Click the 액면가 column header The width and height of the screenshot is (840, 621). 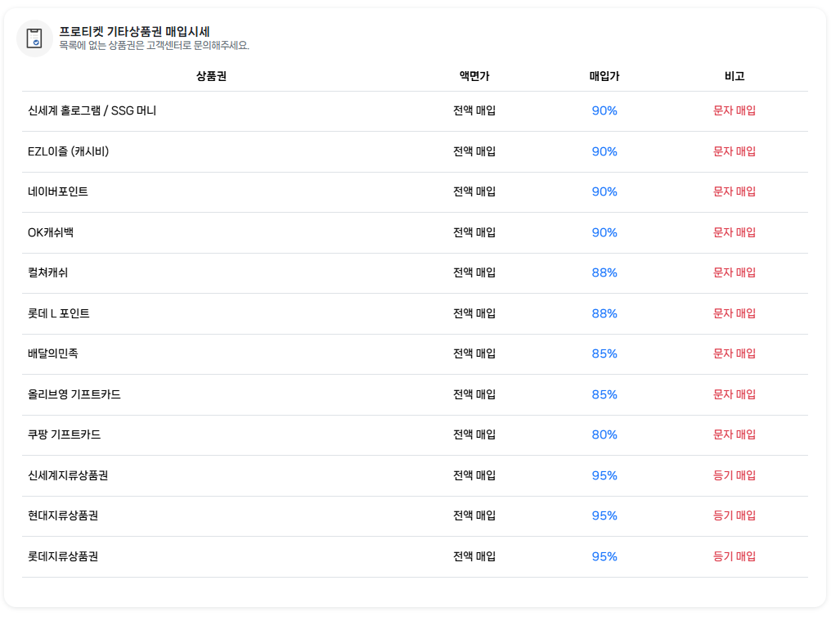click(474, 76)
